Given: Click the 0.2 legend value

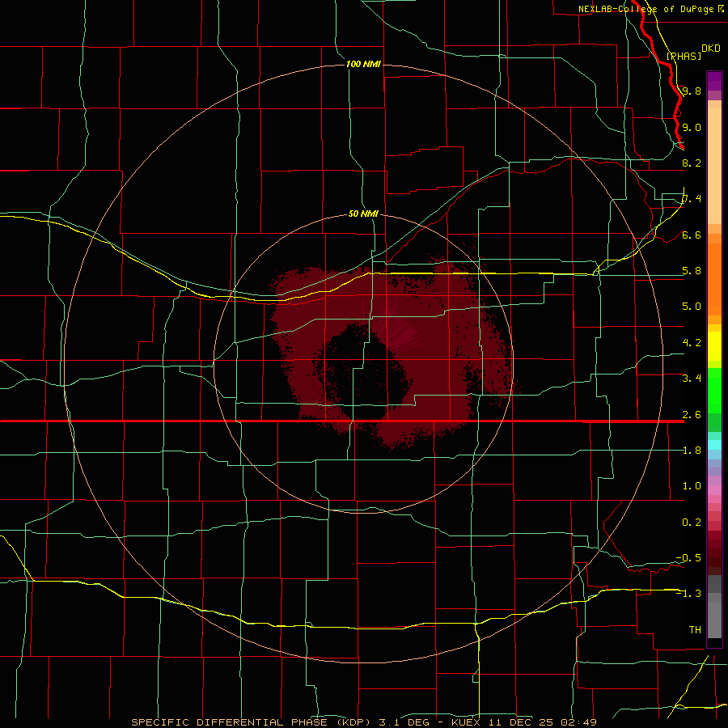Looking at the screenshot, I should pyautogui.click(x=692, y=523).
